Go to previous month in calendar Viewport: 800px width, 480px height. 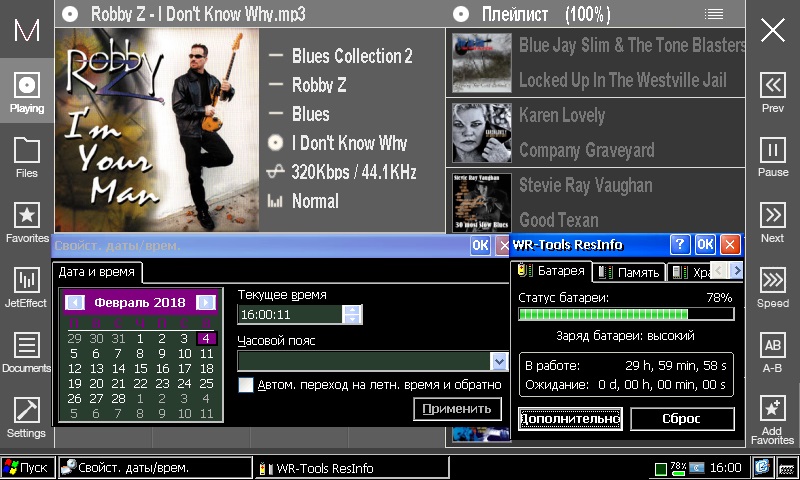(75, 302)
